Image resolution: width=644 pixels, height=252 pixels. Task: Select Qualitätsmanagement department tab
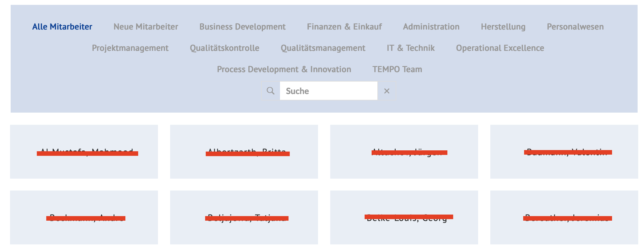(x=323, y=48)
